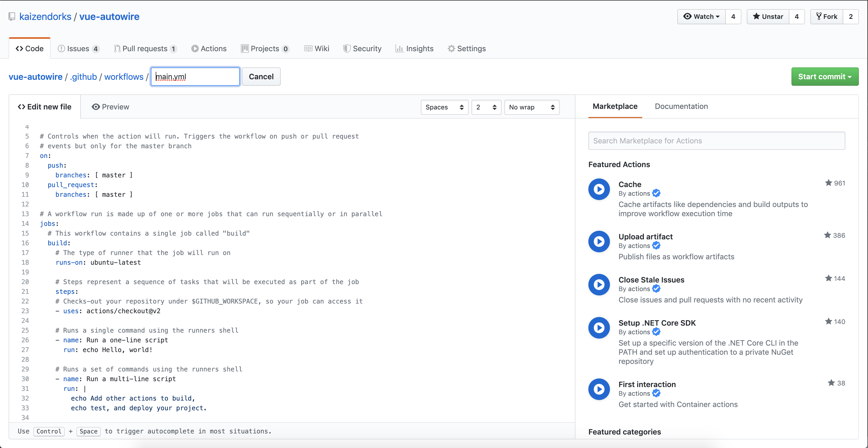Click the Watch eye icon
Screen dimensions: 868x448
click(688, 16)
